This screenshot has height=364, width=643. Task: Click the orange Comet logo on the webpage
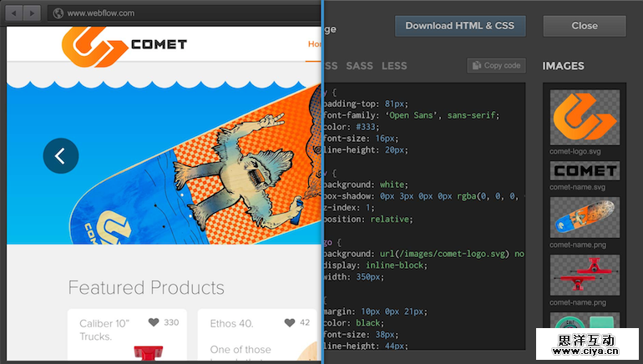click(94, 46)
